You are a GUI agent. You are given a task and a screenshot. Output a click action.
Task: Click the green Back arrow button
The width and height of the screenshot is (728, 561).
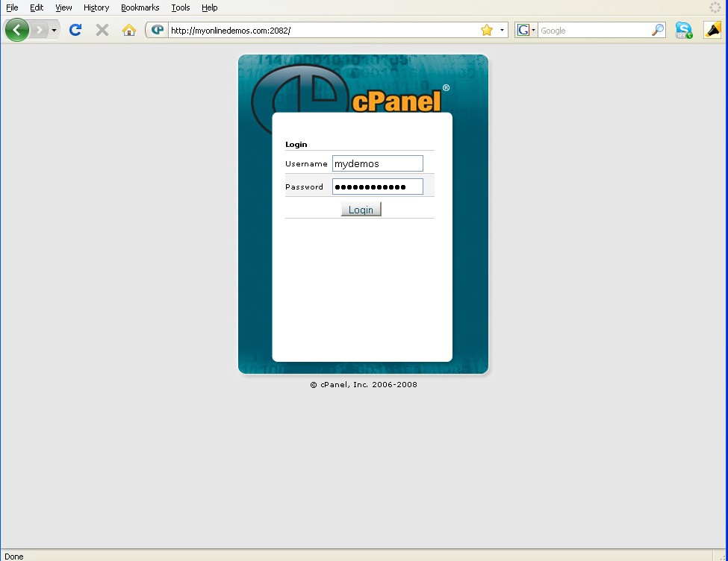pyautogui.click(x=17, y=30)
